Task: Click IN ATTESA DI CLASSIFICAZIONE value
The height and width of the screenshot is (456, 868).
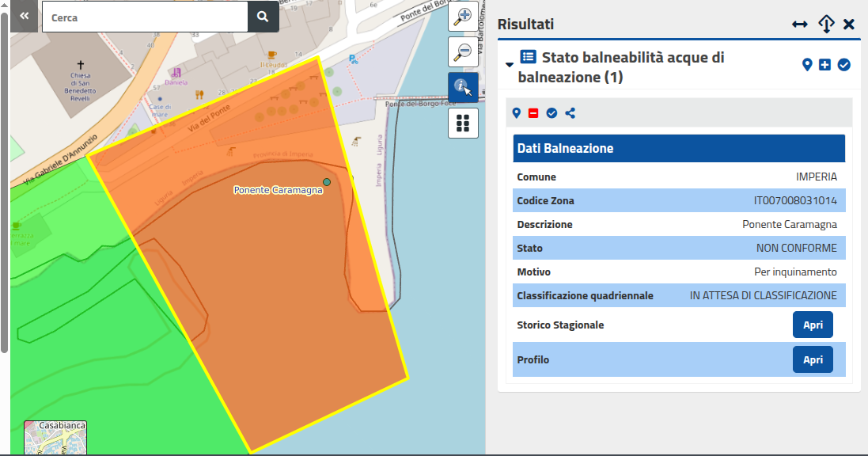Action: [764, 296]
